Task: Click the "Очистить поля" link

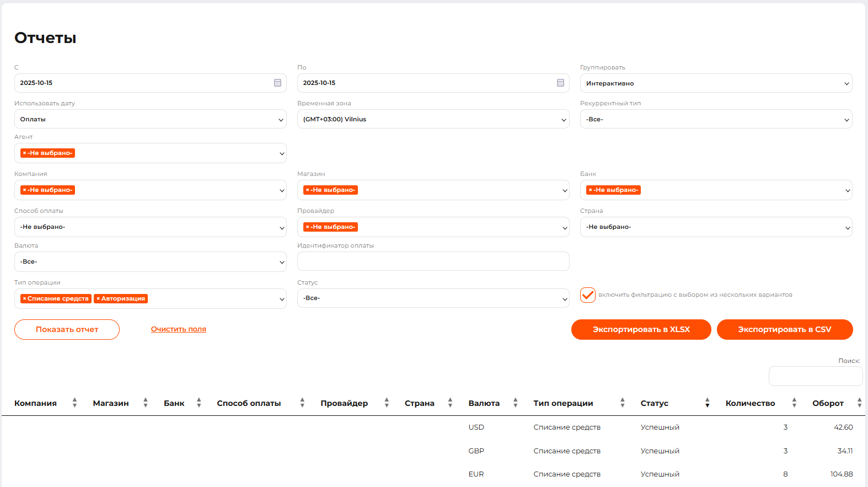Action: pos(178,329)
